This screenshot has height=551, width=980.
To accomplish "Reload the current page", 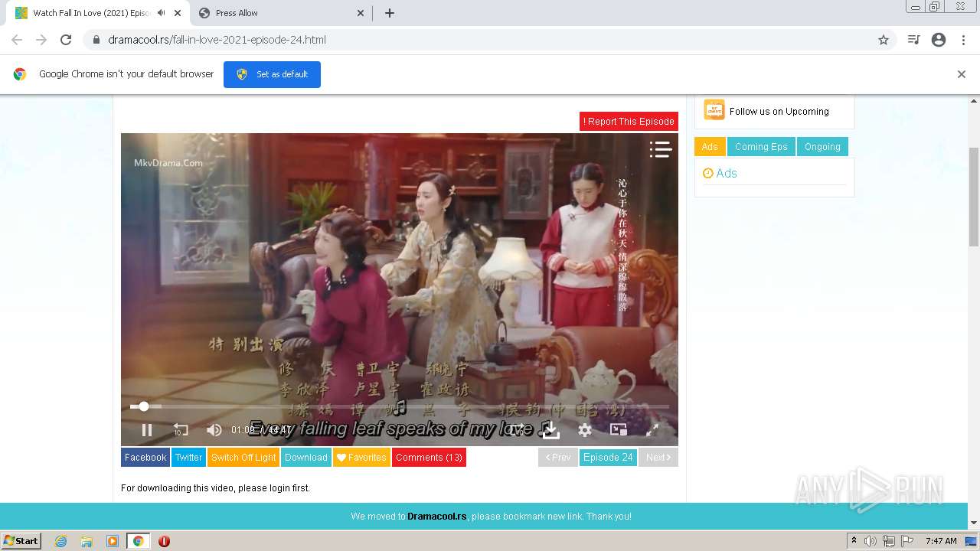I will coord(66,40).
